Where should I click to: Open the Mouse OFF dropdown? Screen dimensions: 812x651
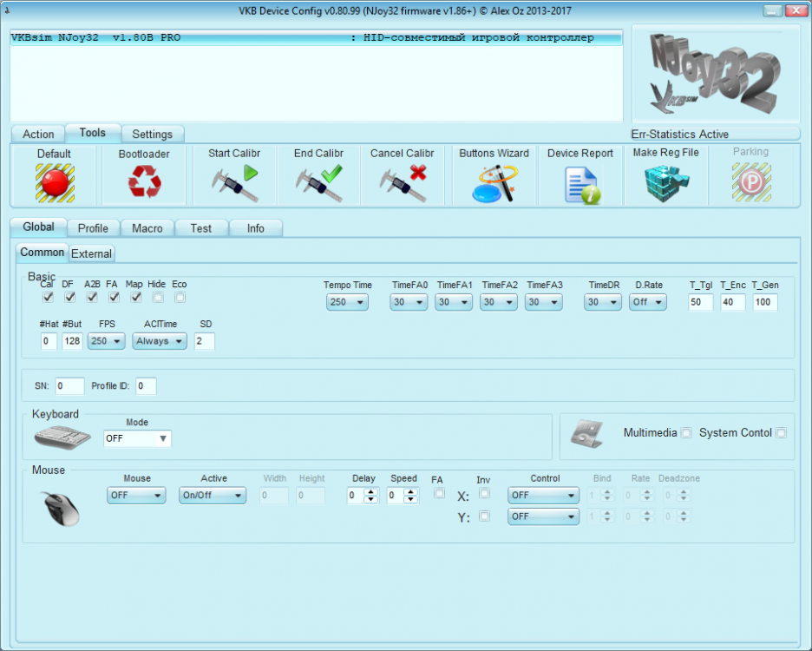pyautogui.click(x=136, y=496)
